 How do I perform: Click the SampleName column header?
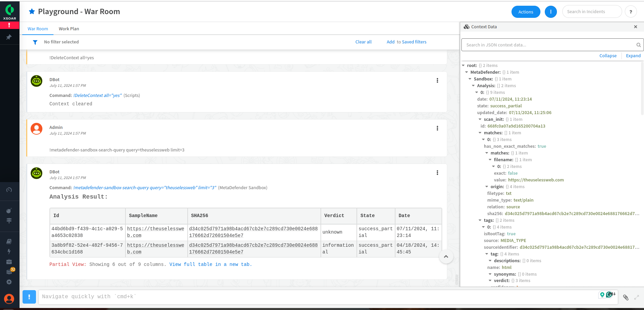pyautogui.click(x=156, y=216)
